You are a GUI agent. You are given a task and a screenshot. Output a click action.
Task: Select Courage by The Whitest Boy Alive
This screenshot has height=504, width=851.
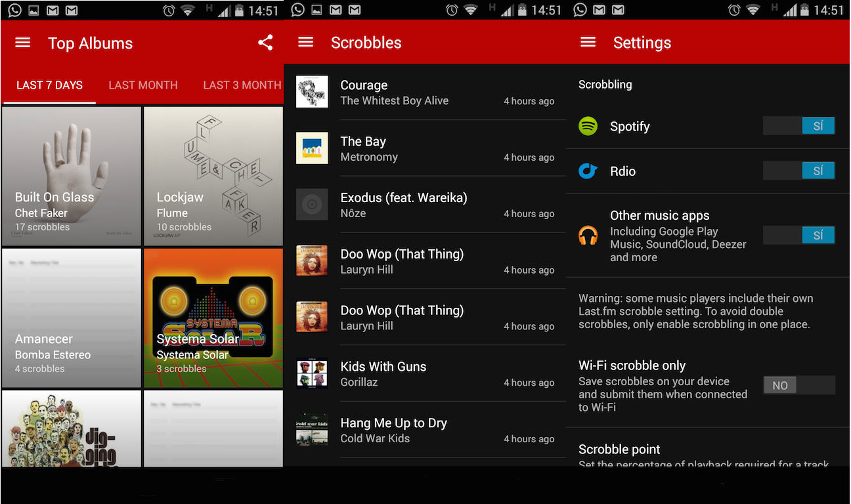[x=425, y=92]
